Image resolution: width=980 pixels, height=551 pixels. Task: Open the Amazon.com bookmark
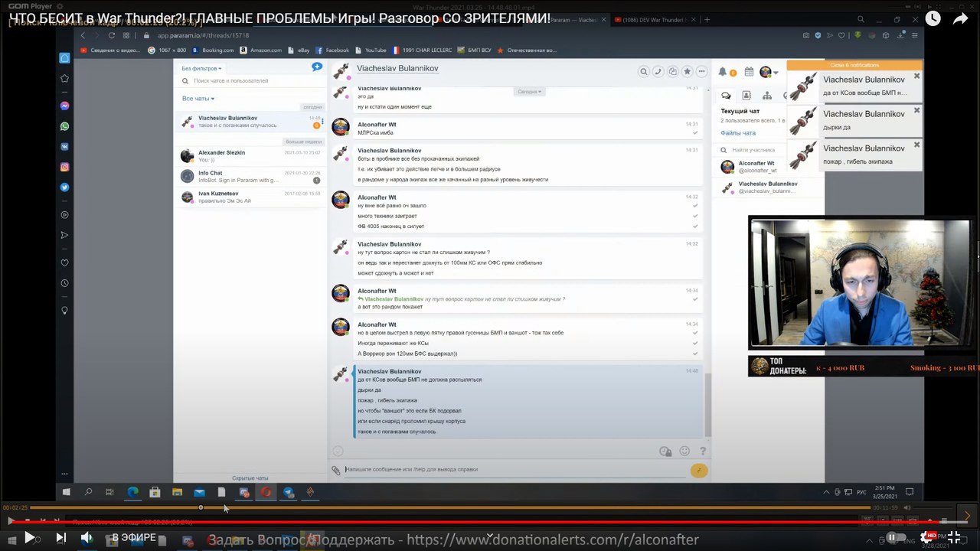(260, 50)
